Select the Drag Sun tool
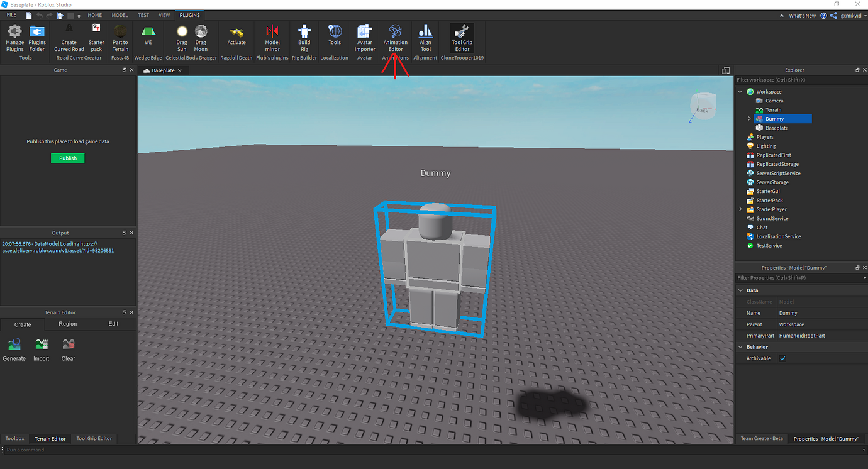This screenshot has height=469, width=868. [181, 36]
